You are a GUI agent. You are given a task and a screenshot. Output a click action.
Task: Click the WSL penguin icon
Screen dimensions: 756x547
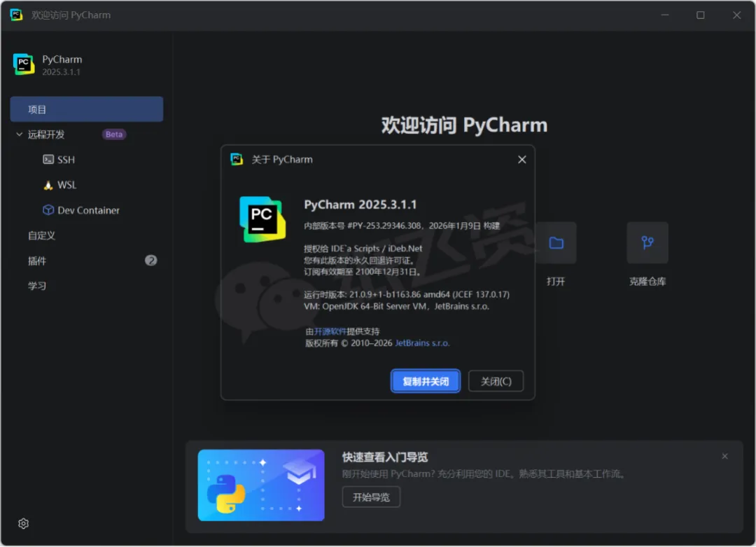48,185
